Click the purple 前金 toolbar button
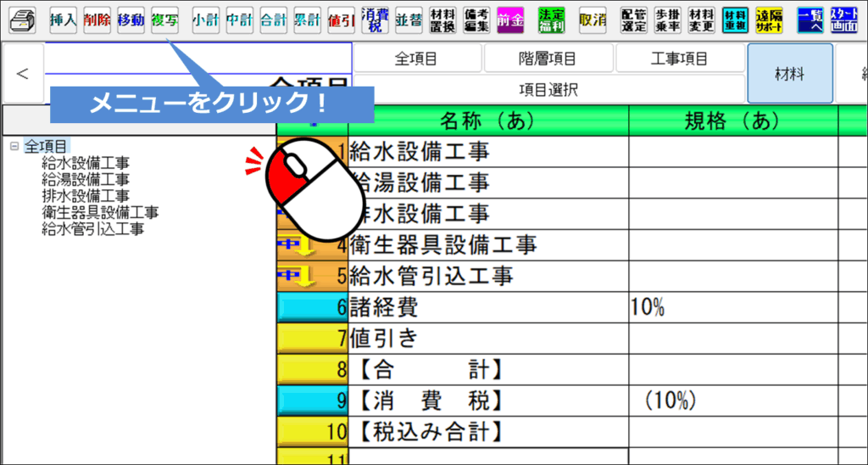Viewport: 868px width, 465px height. (510, 20)
